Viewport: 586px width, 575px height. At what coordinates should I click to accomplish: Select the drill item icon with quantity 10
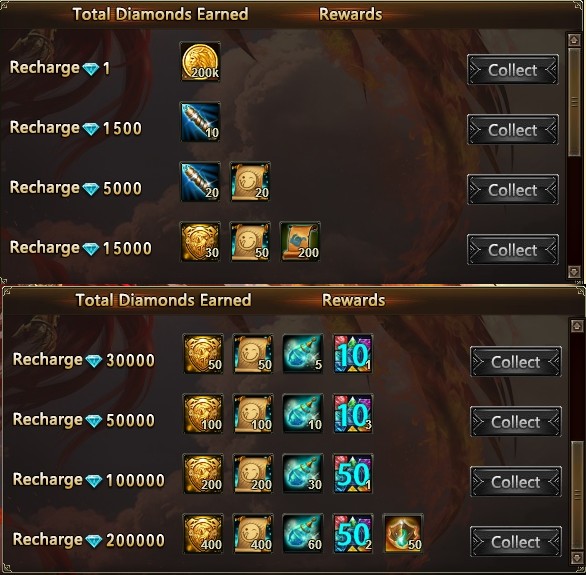(x=200, y=122)
